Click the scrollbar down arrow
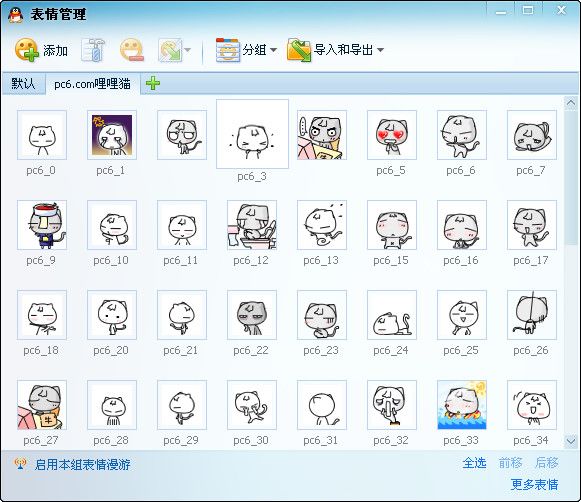581x502 pixels. (571, 441)
